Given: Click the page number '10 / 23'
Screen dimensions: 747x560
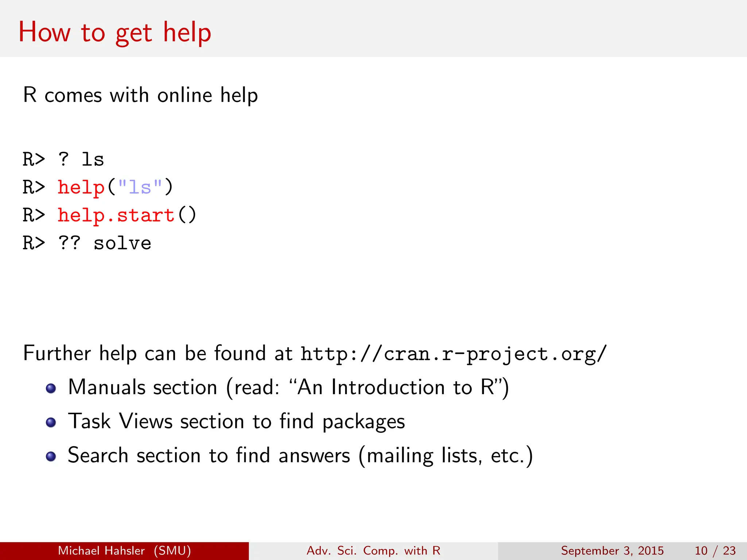Looking at the screenshot, I should pos(715,551).
